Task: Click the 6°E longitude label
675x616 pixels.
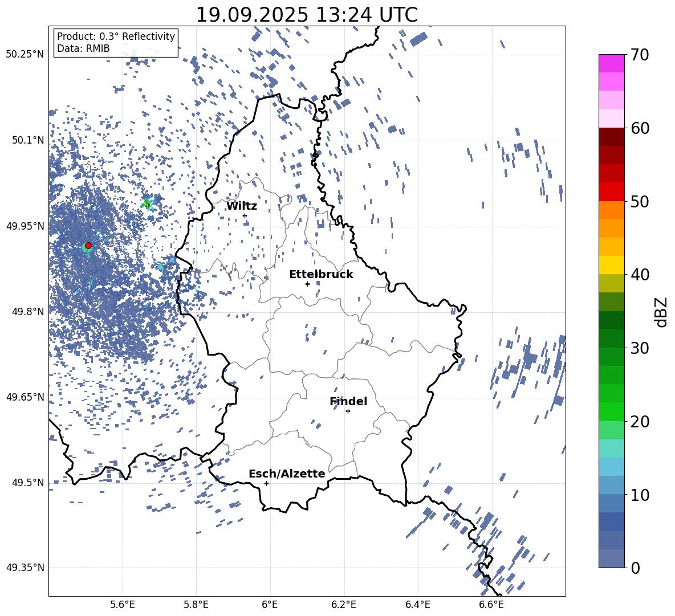Action: 270,605
